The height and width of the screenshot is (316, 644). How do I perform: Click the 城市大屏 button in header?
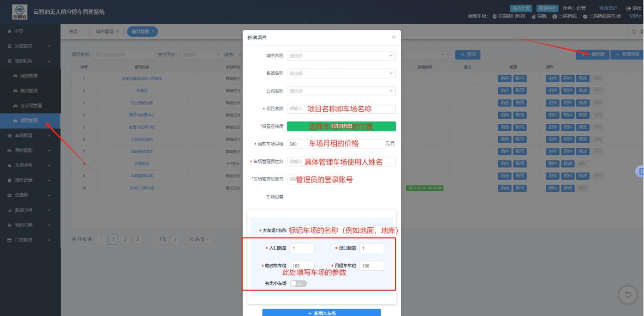tap(521, 8)
